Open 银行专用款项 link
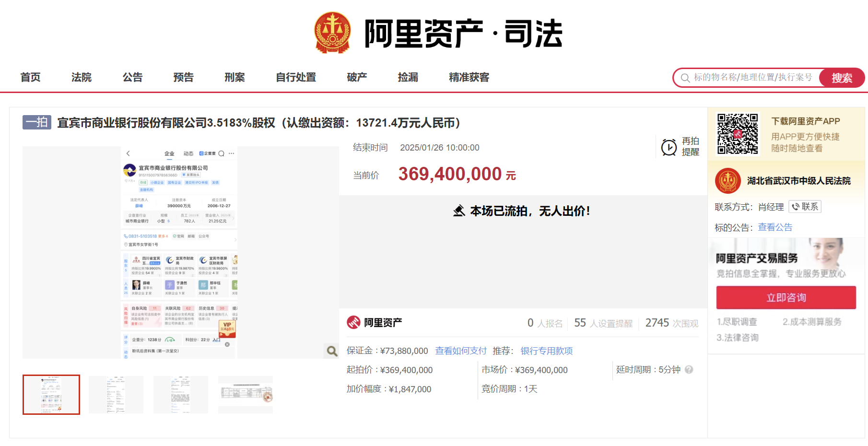 (547, 351)
